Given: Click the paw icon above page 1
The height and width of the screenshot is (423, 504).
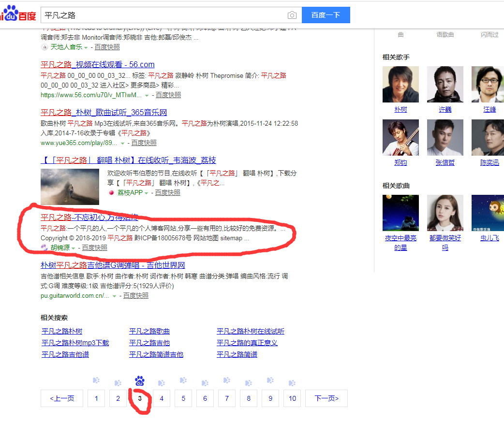Looking at the screenshot, I should coord(96,380).
